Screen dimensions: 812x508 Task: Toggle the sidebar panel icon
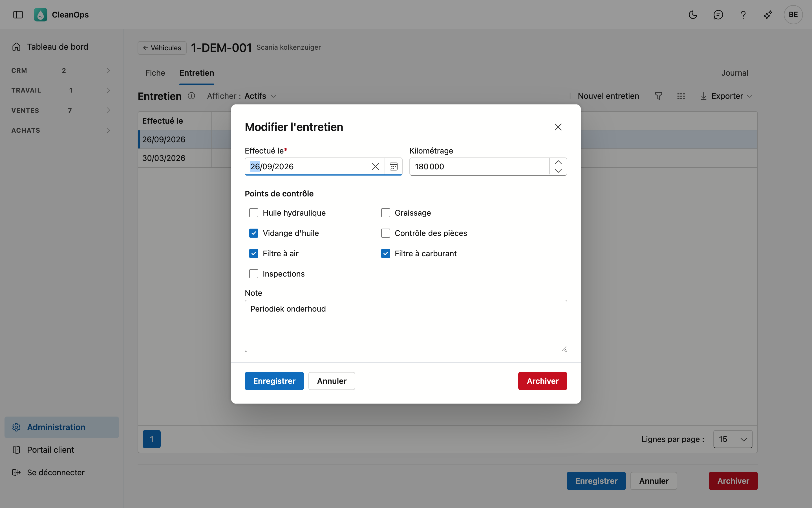click(18, 14)
